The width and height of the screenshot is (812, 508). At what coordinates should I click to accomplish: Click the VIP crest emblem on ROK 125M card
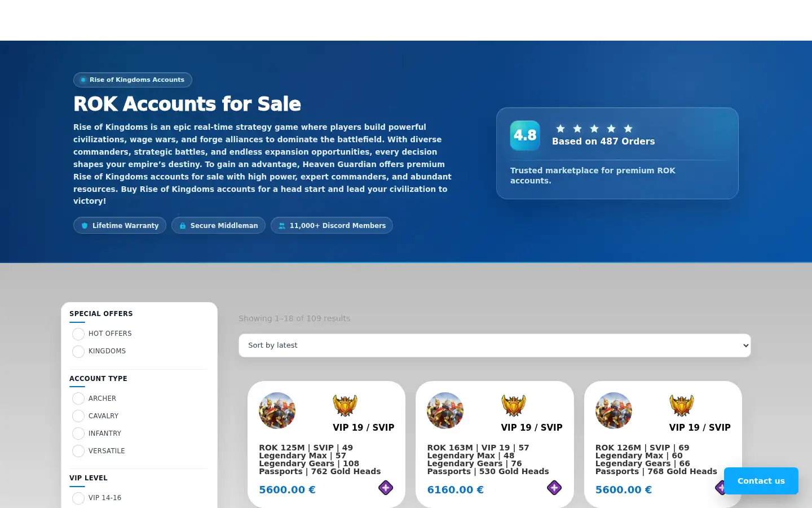click(x=345, y=405)
